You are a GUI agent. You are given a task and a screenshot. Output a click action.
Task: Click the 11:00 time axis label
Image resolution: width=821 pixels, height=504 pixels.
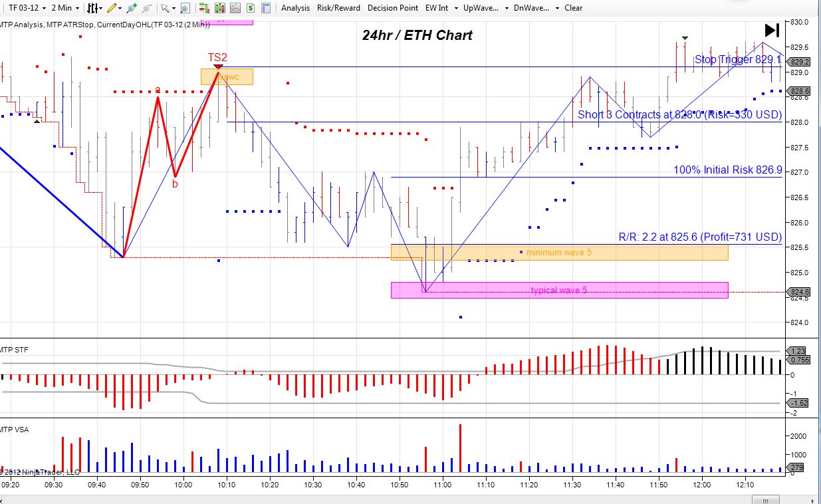click(x=442, y=485)
